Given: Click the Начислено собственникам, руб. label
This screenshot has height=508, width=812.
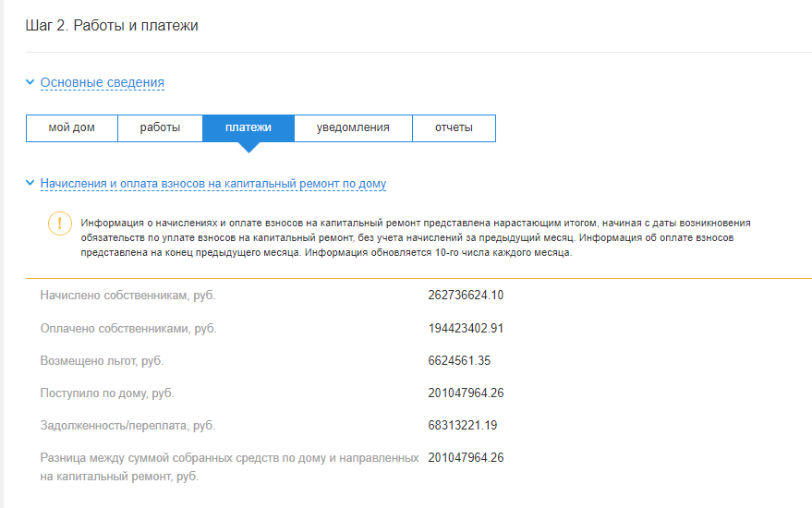Looking at the screenshot, I should point(127,296).
